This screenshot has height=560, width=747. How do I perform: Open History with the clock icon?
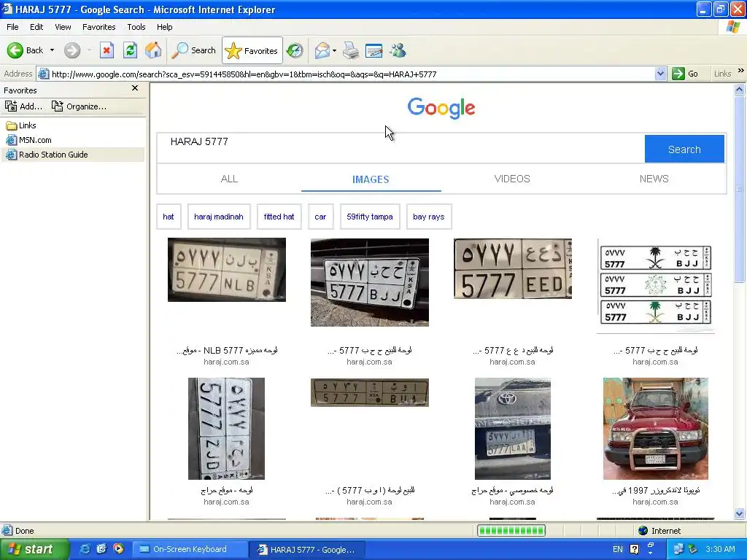295,50
